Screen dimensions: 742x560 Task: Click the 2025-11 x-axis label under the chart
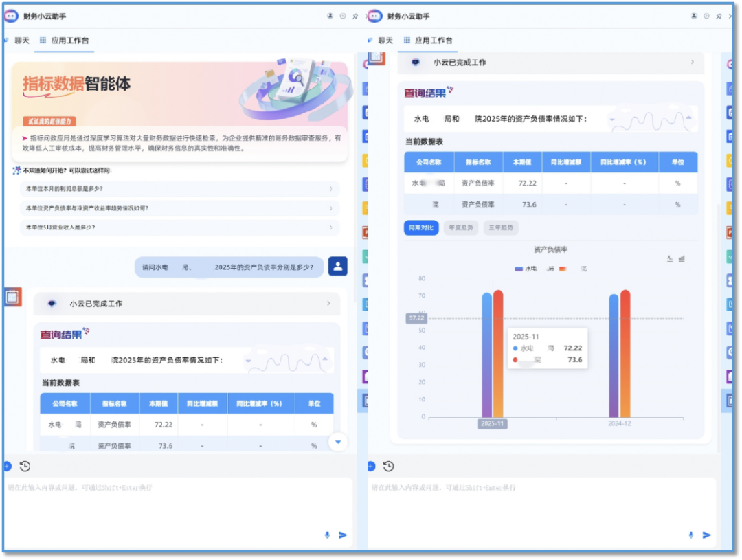click(x=493, y=424)
